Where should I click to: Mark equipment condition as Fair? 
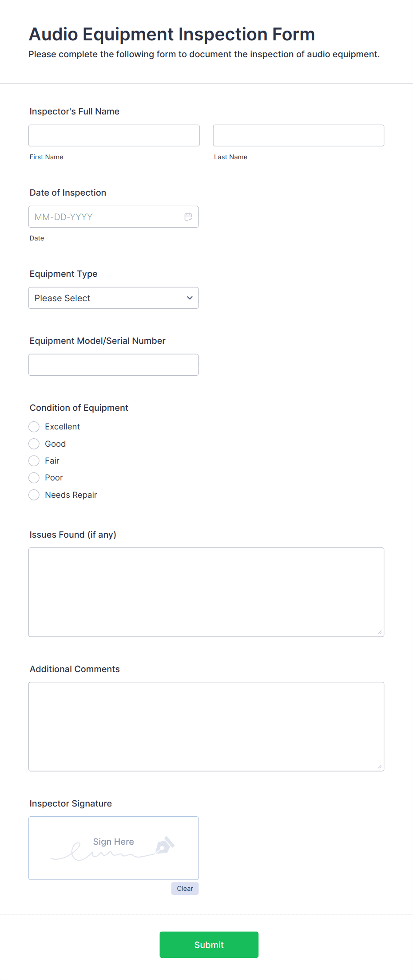click(x=34, y=461)
